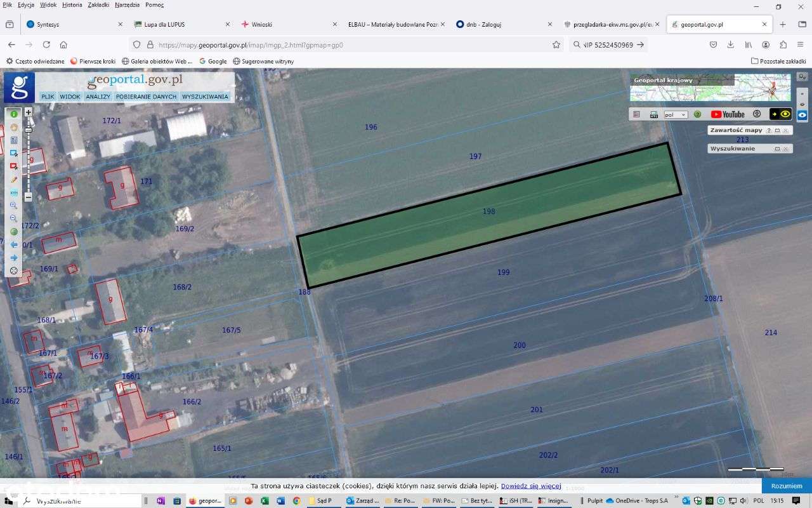This screenshot has height=508, width=812.
Task: Go to previous map view arrow
Action: 14,244
